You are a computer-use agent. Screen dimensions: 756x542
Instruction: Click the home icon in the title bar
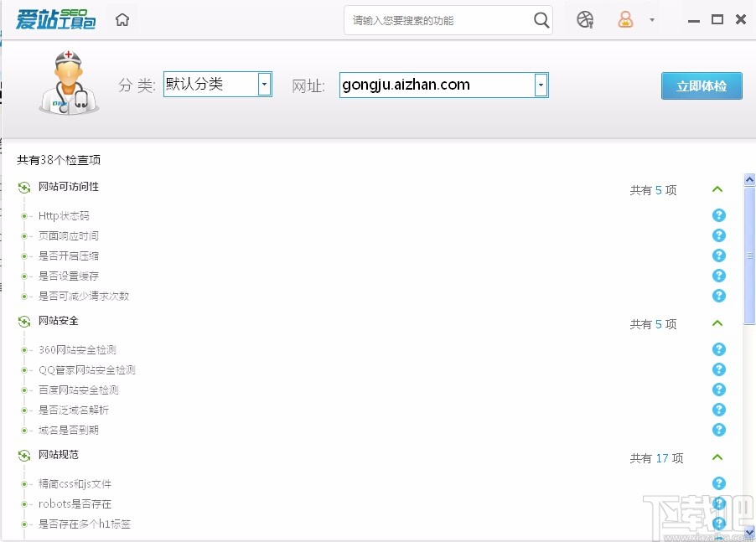click(121, 18)
